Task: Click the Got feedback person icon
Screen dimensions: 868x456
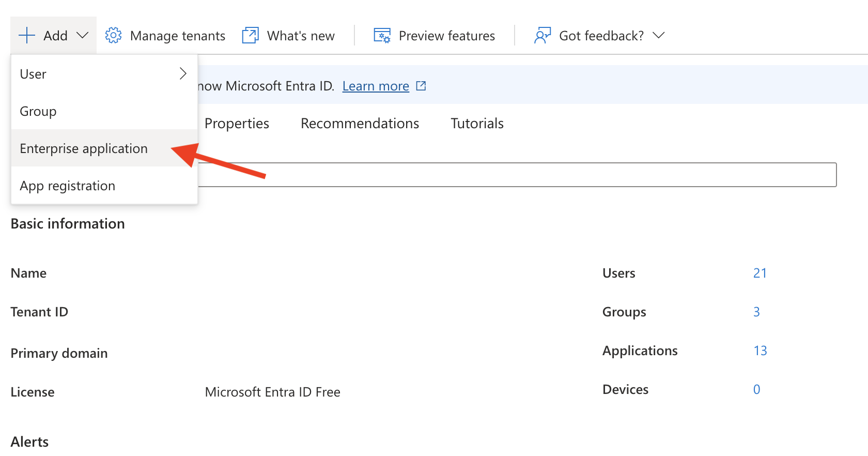Action: pyautogui.click(x=542, y=36)
